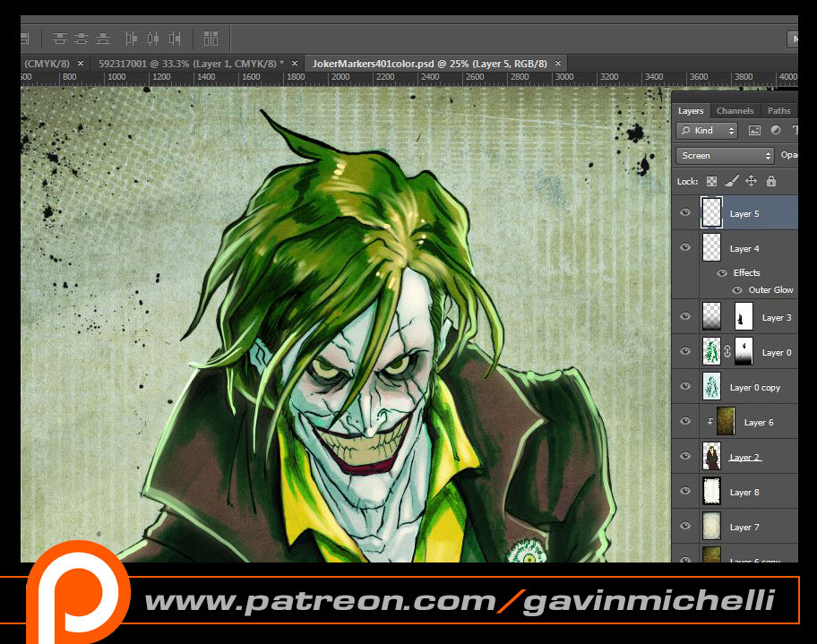Viewport: 817px width, 644px height.
Task: Lock image pixels brush icon
Action: click(732, 181)
